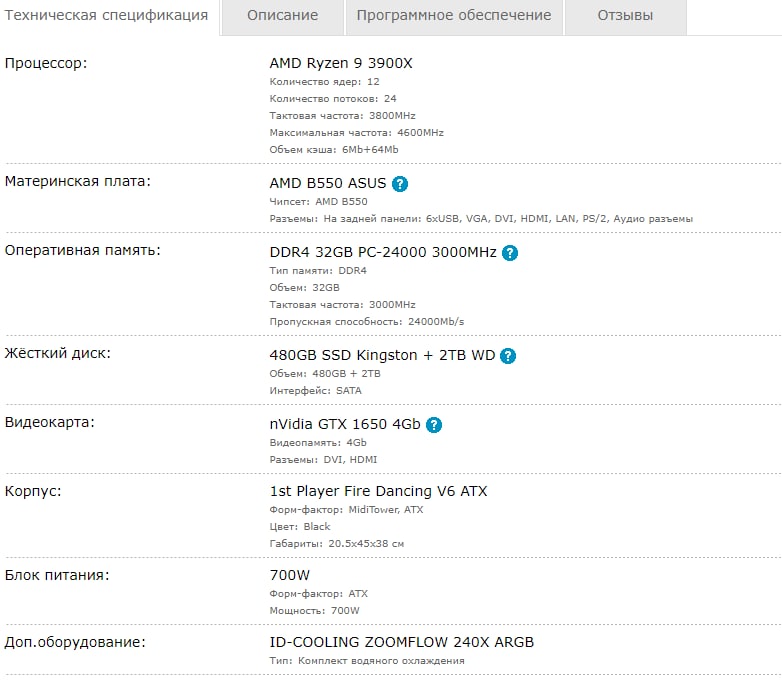782x684 pixels.
Task: Click the Блок питания: label
Action: (x=57, y=575)
